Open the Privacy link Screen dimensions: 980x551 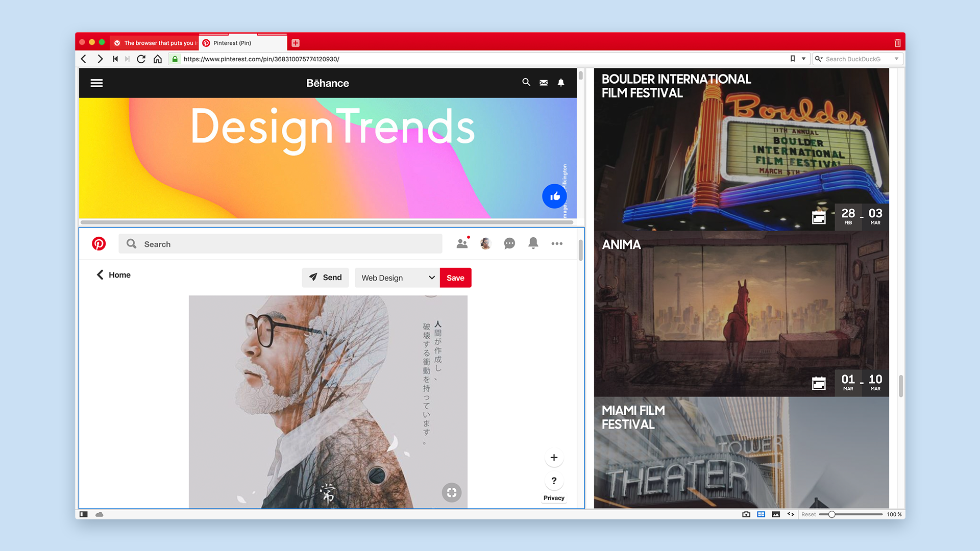coord(554,498)
